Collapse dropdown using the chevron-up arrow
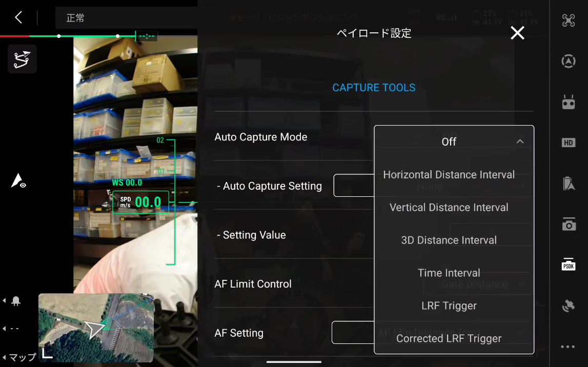Screen dimensions: 588x367 [x=520, y=141]
